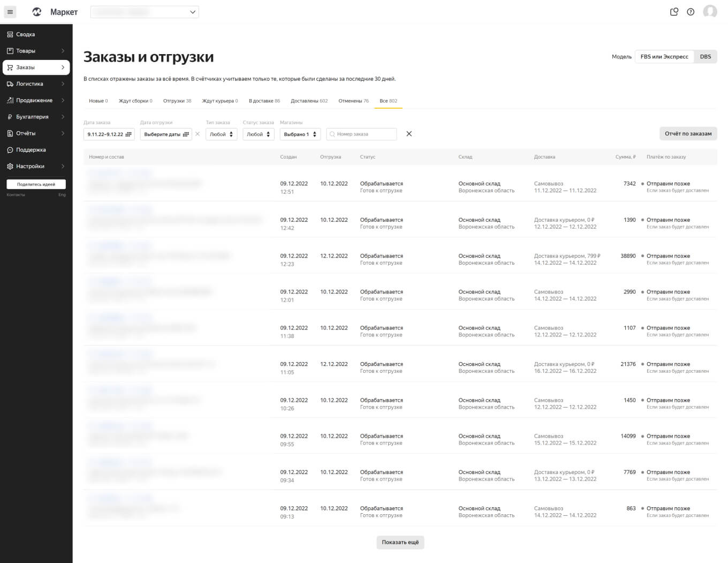This screenshot has height=563, width=728.
Task: Click the sum 7342 cell
Action: [x=630, y=184]
